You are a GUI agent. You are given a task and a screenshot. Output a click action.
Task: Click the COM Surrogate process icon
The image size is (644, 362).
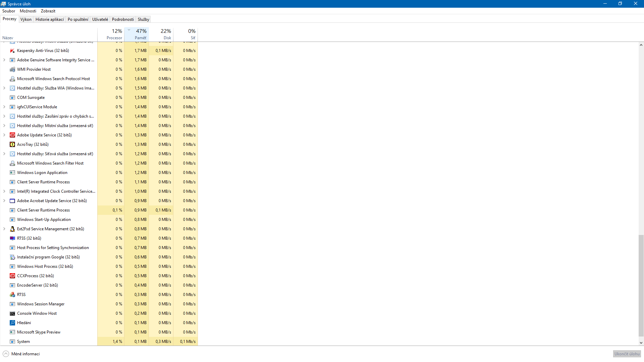[x=12, y=98]
